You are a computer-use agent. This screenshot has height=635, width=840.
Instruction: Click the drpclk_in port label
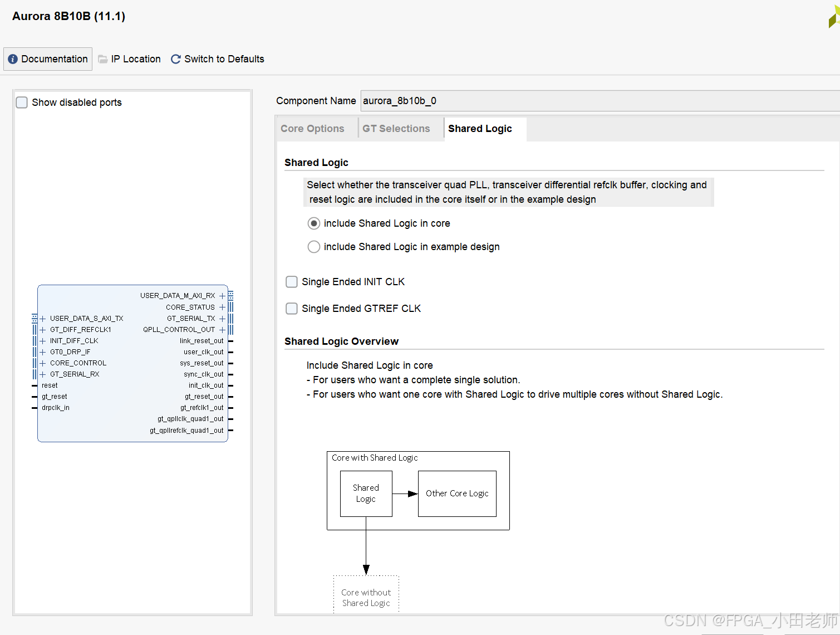55,408
